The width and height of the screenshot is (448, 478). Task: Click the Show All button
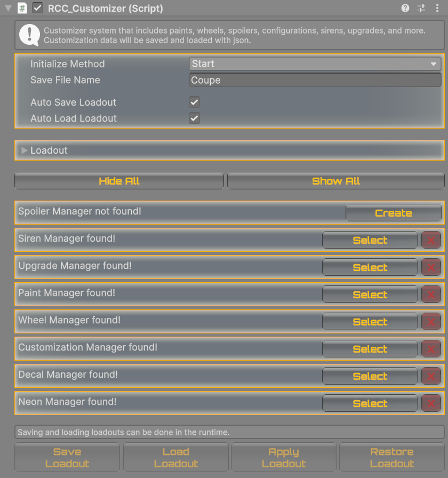[336, 181]
